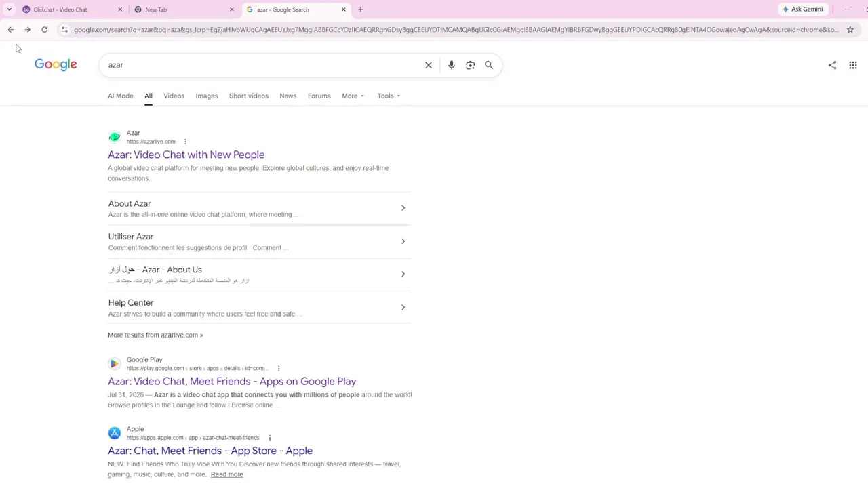Open Search by image camera icon
868x488 pixels.
(470, 65)
